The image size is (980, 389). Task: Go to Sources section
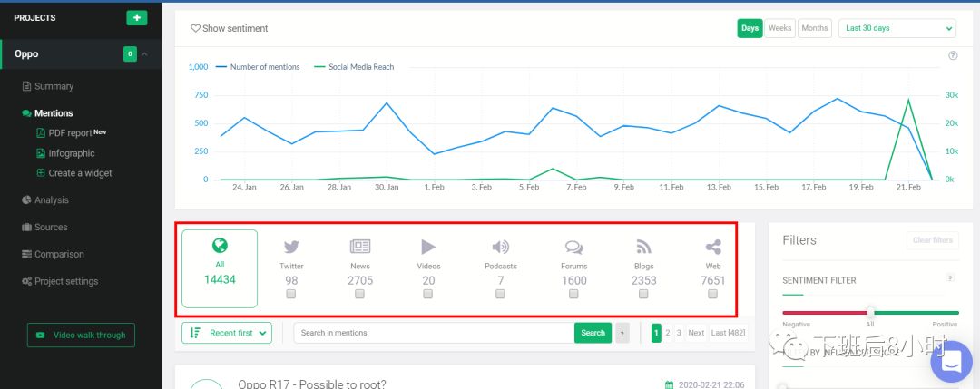(51, 228)
